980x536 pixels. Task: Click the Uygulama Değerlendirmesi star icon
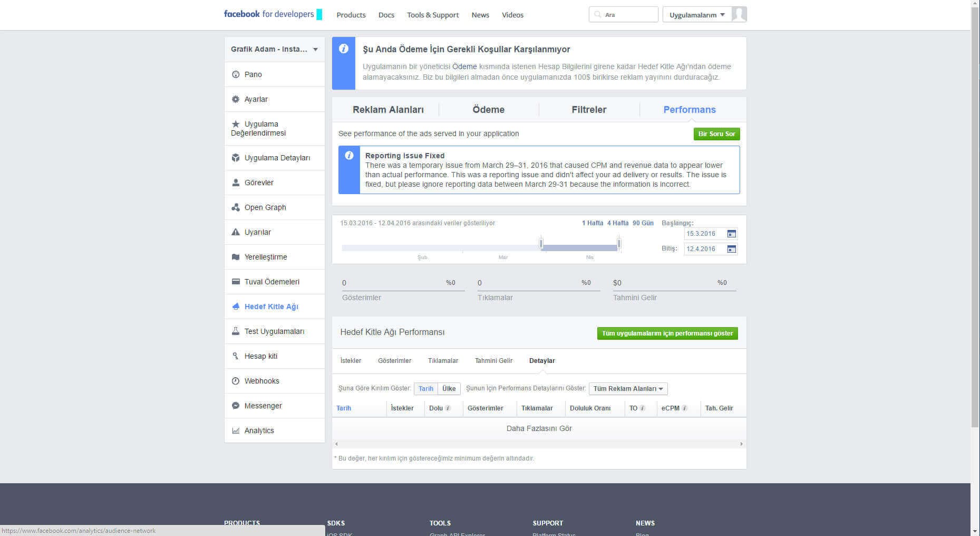click(x=236, y=124)
